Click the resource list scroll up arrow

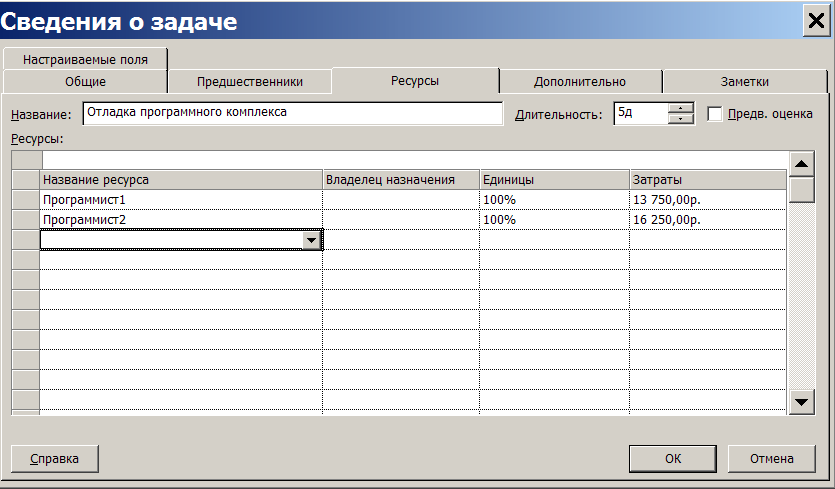tap(801, 165)
